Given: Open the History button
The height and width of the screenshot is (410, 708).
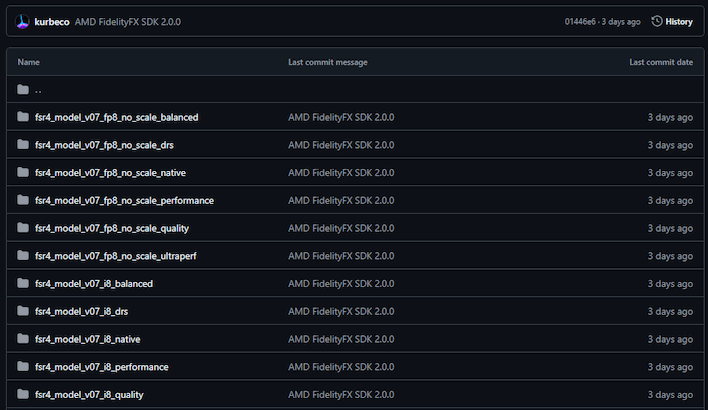Looking at the screenshot, I should point(672,21).
